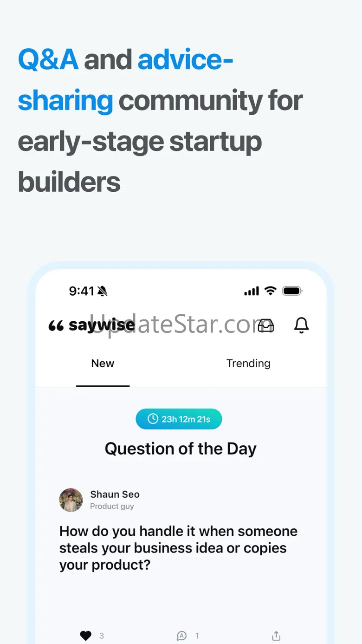The image size is (362, 644).
Task: Click the Question of the Day heading
Action: 181,449
